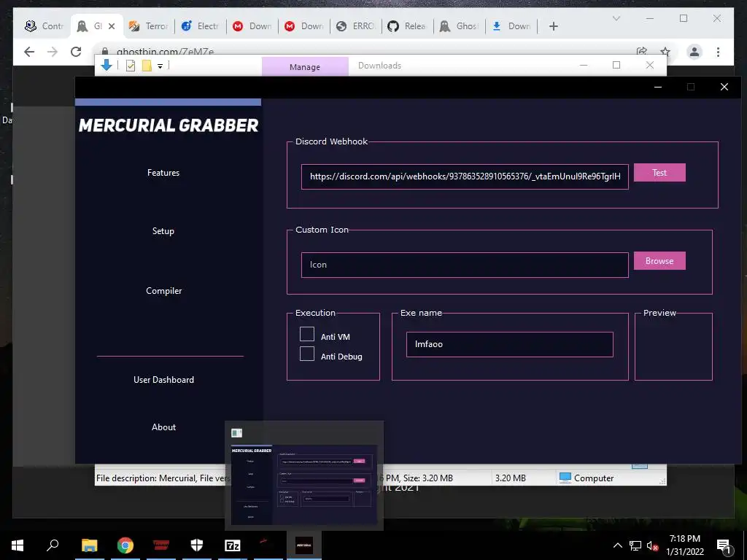Image resolution: width=747 pixels, height=560 pixels.
Task: Open Windows Security shield from the taskbar
Action: (x=197, y=545)
